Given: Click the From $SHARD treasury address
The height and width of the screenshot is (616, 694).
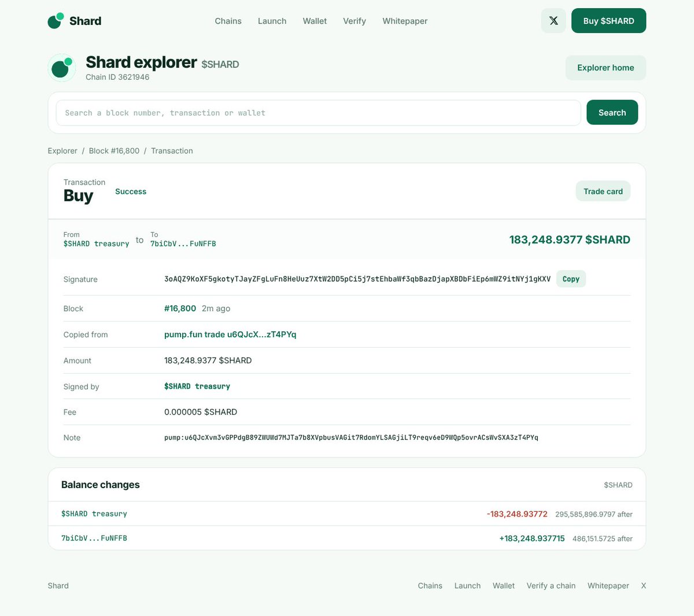Looking at the screenshot, I should 96,244.
